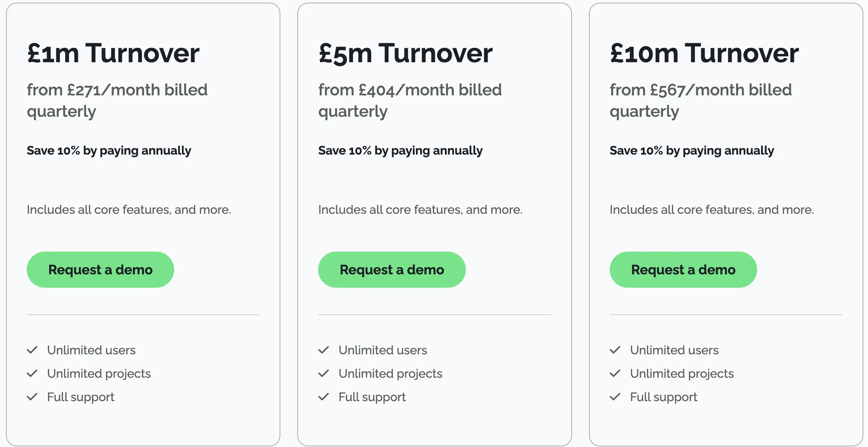This screenshot has height=447, width=868.
Task: Click Request a demo for £5m Turnover
Action: pyautogui.click(x=391, y=270)
